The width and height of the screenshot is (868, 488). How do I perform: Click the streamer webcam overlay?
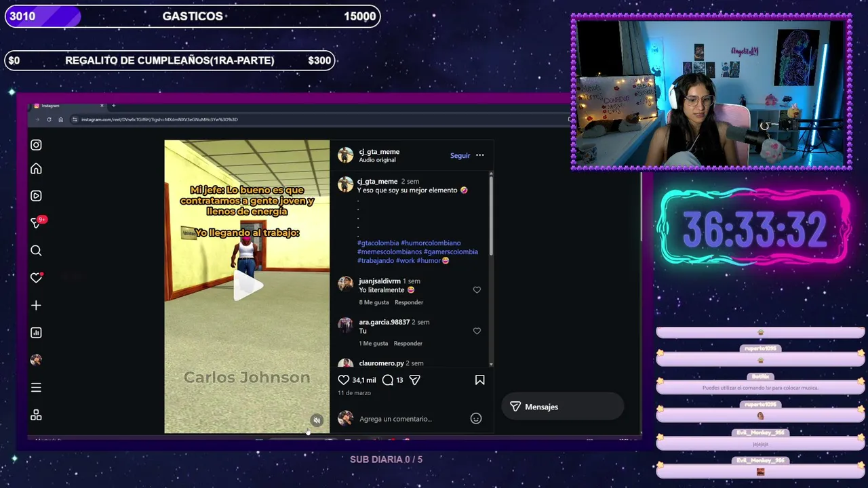(711, 91)
